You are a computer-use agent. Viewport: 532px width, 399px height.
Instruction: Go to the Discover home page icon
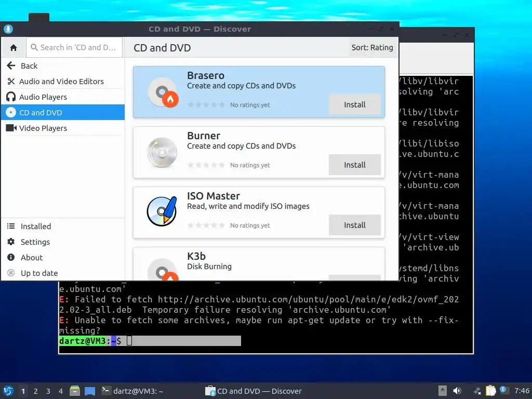pyautogui.click(x=14, y=47)
